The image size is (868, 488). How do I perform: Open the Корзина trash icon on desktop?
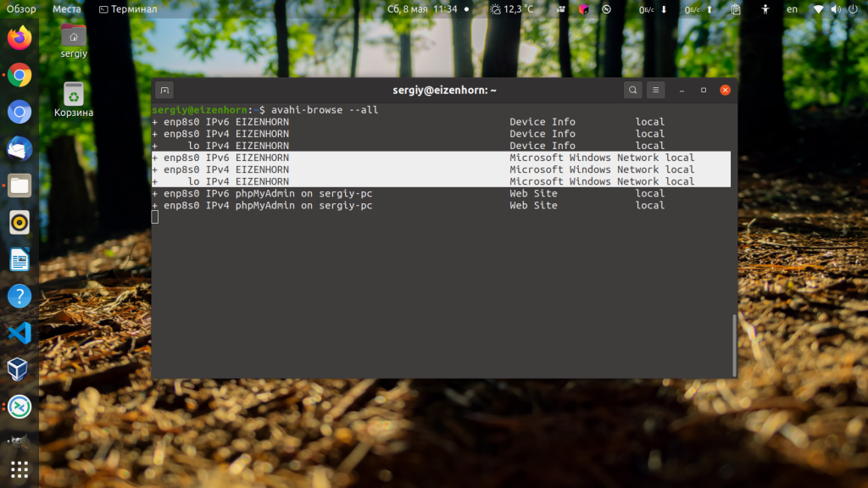(x=74, y=100)
